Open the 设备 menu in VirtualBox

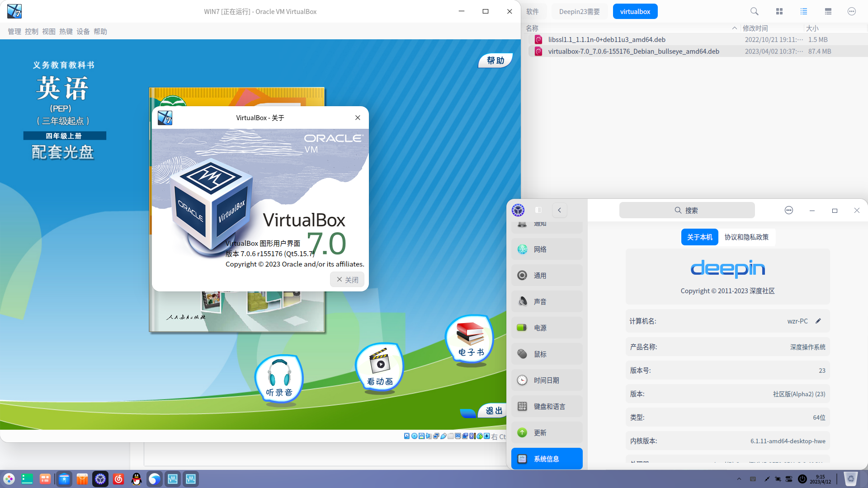pos(83,31)
